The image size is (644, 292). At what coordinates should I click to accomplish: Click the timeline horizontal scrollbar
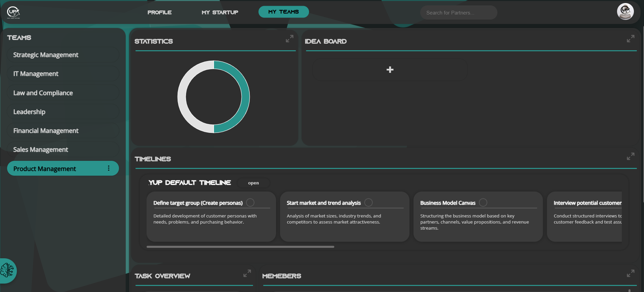(240, 247)
